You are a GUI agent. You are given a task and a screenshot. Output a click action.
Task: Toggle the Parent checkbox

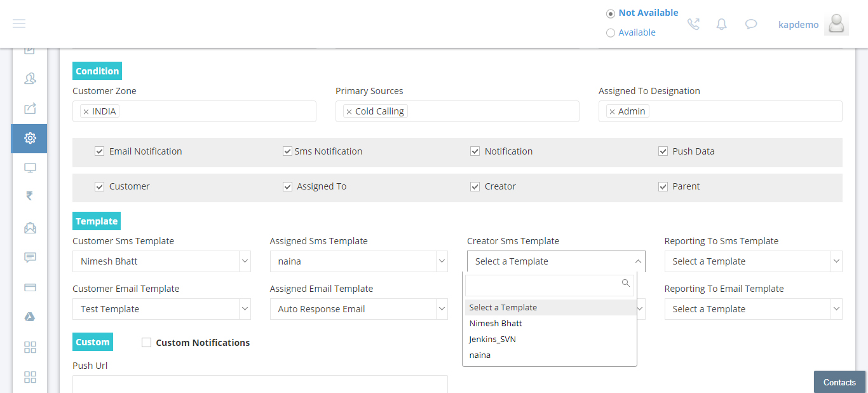tap(663, 186)
